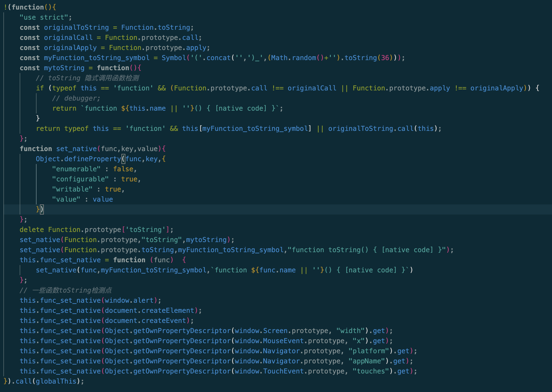Click globalThis on the last line
552x392 pixels.
(x=56, y=381)
